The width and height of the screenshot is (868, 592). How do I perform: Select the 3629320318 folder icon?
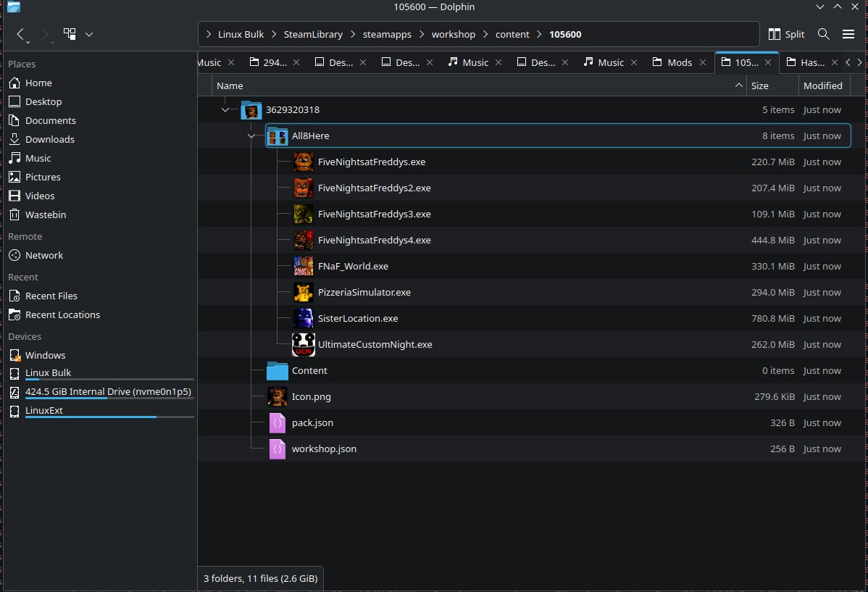point(251,109)
